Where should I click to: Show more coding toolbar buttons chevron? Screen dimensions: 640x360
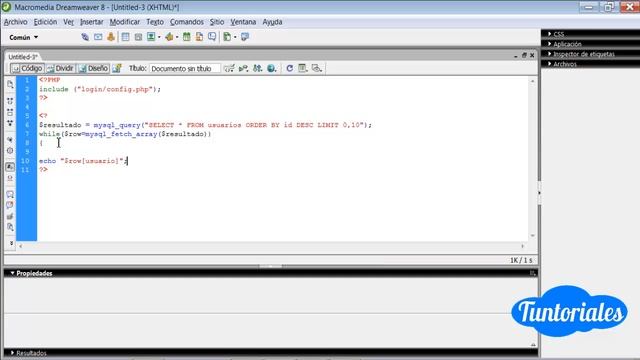coord(11,243)
